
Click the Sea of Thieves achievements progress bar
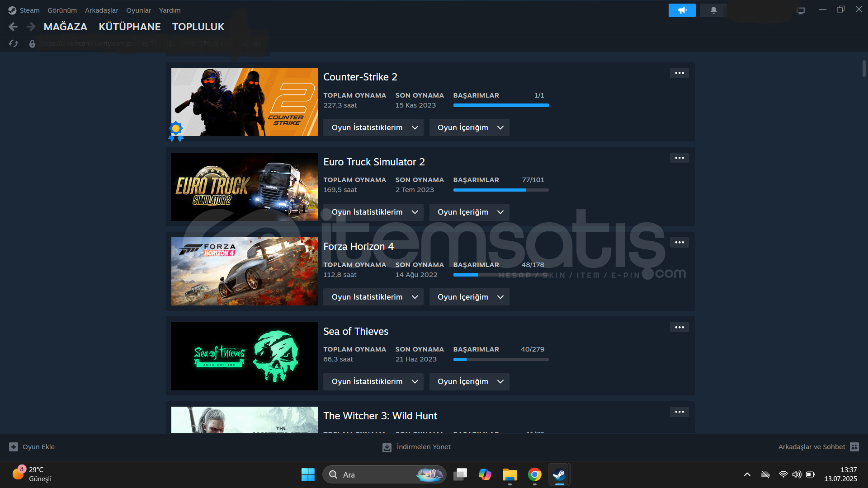click(501, 360)
